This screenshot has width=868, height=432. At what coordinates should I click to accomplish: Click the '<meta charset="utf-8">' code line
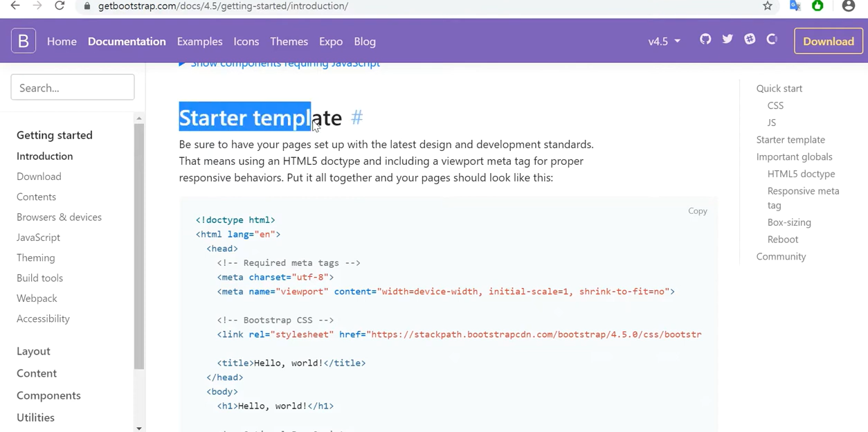[275, 277]
